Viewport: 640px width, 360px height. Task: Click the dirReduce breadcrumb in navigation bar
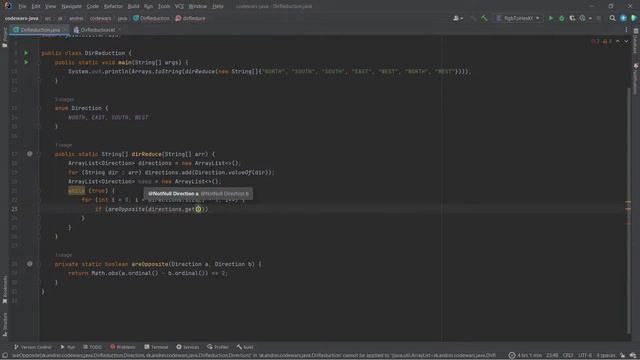(x=190, y=18)
